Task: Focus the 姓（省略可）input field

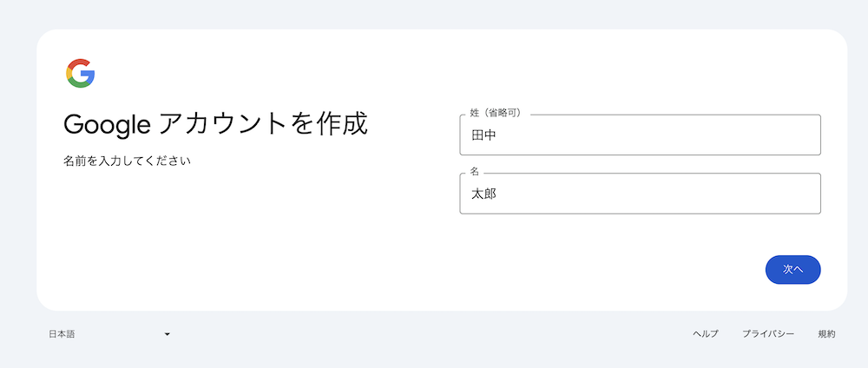Action: [640, 135]
